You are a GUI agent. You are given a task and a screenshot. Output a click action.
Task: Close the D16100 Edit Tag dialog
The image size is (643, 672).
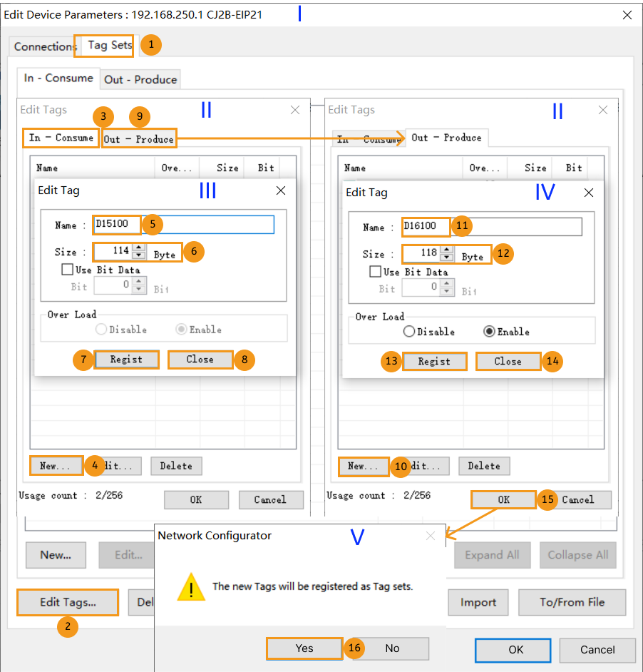coord(508,362)
